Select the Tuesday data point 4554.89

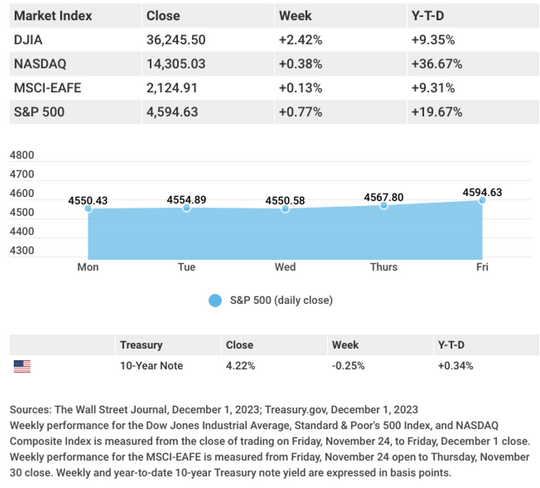(187, 208)
